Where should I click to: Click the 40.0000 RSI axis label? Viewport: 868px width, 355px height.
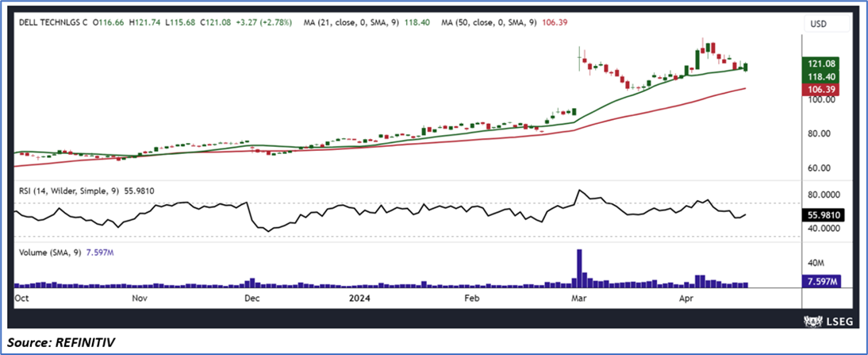(825, 228)
